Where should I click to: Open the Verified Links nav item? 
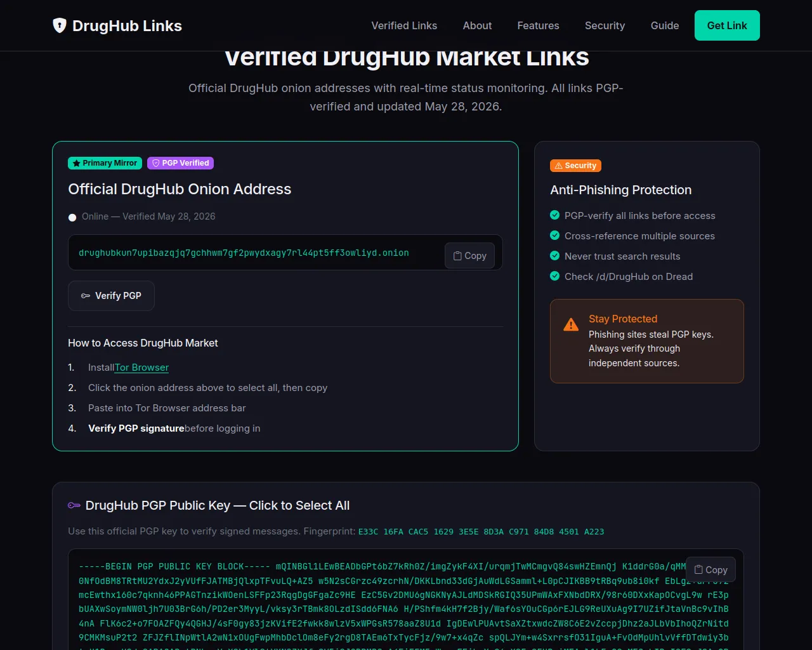(404, 25)
